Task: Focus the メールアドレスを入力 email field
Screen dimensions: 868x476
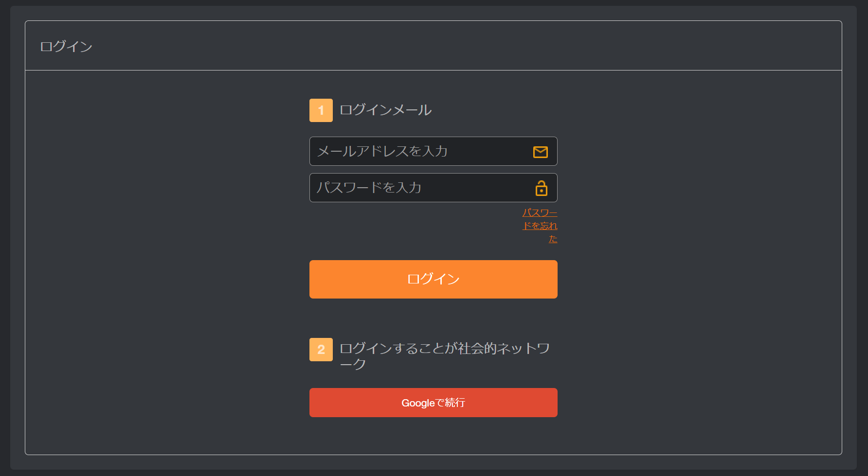Action: (x=434, y=151)
